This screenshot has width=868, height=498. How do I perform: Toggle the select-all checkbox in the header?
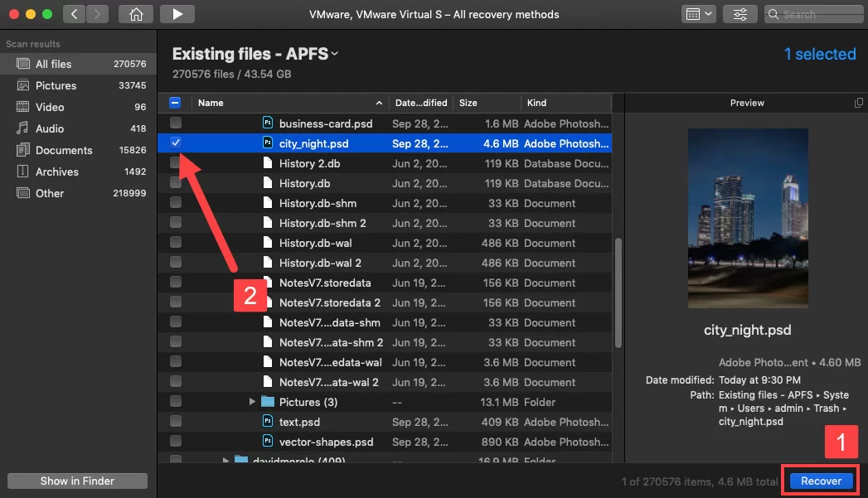[x=175, y=102]
